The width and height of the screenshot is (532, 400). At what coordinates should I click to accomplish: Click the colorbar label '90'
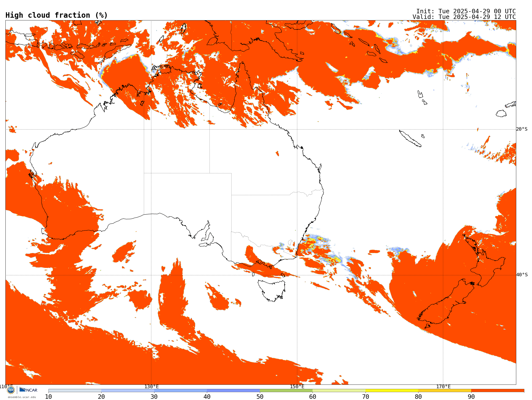coord(471,397)
